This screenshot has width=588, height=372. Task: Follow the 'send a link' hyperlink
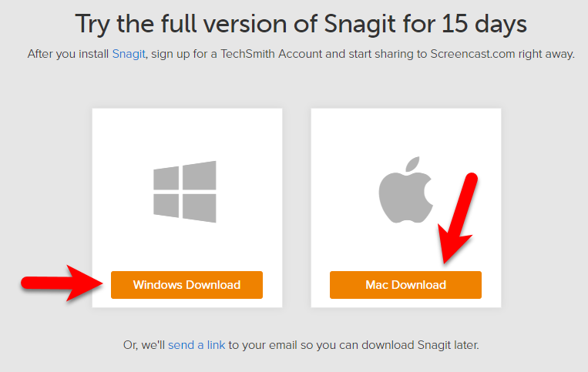coord(197,345)
